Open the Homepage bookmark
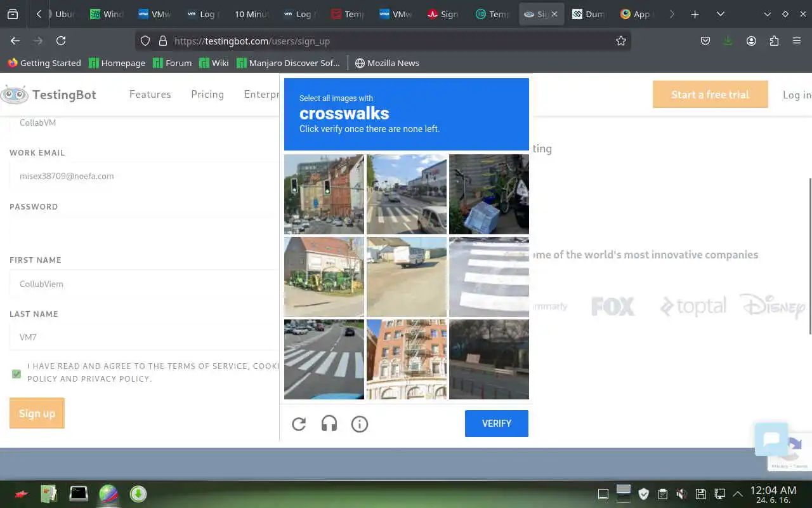This screenshot has height=508, width=812. coord(117,63)
